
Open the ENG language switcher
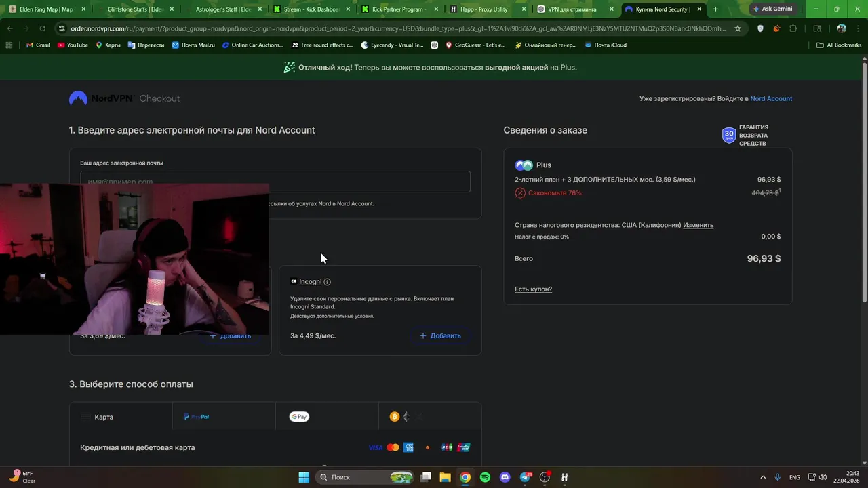pos(794,477)
